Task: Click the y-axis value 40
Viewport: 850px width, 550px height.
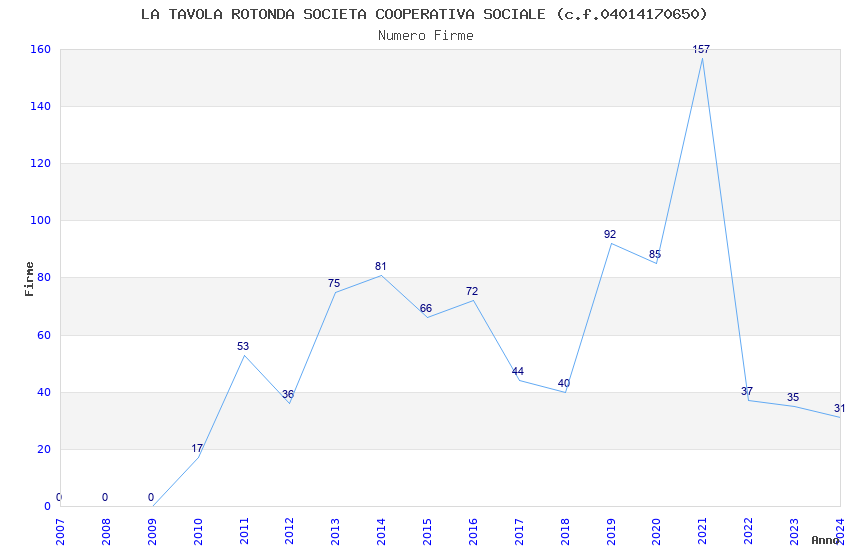Action: point(43,392)
